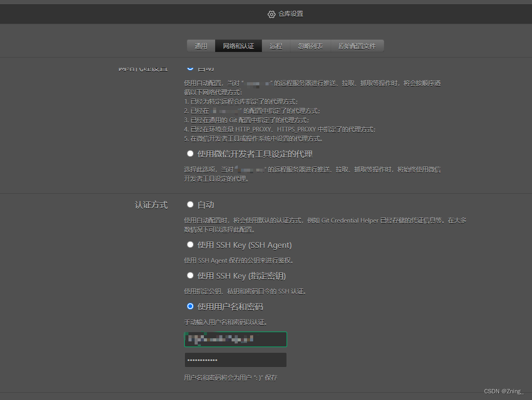Select the 使用微信开发者工具设定的代理 radio option
This screenshot has width=532, height=400.
tap(191, 154)
